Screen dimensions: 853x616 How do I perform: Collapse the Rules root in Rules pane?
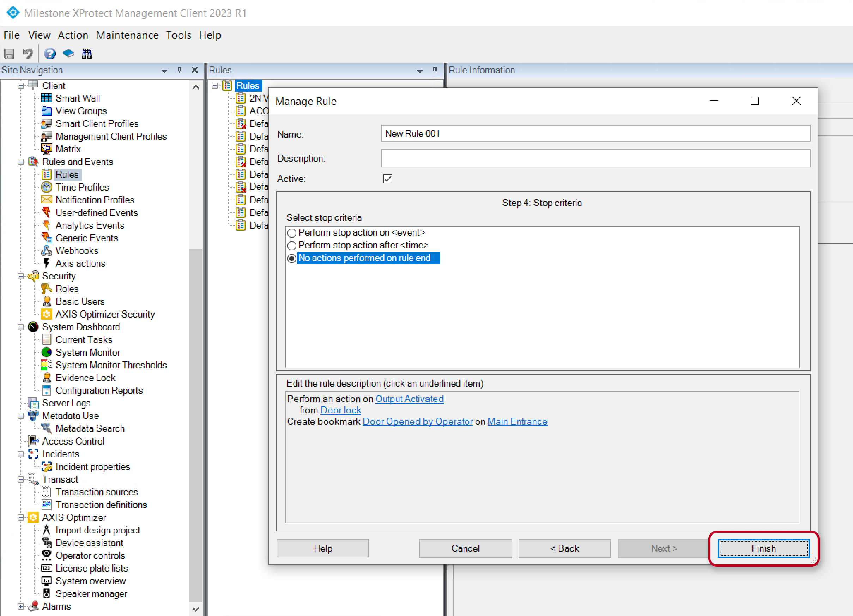[215, 86]
